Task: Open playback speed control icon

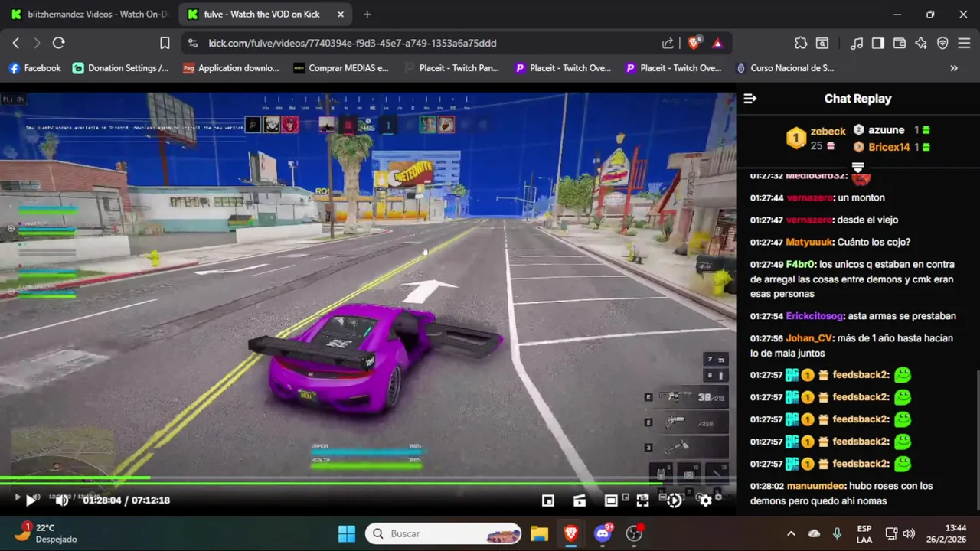Action: [675, 500]
